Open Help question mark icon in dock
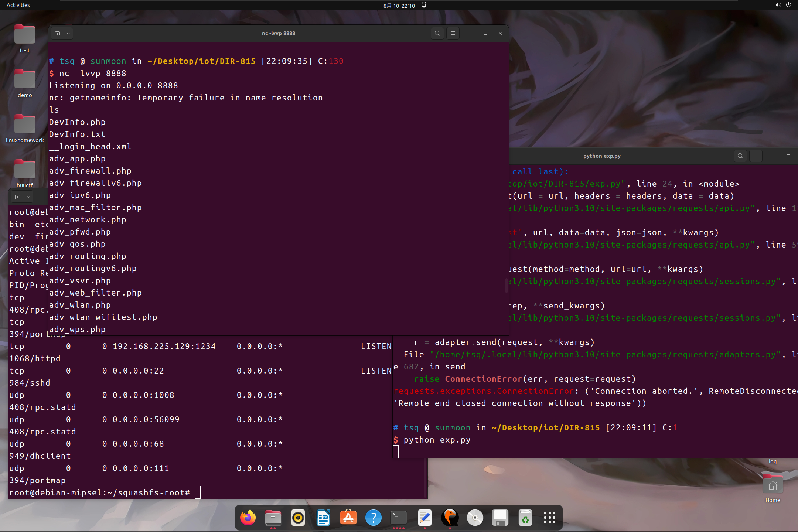798x532 pixels. coord(374,518)
